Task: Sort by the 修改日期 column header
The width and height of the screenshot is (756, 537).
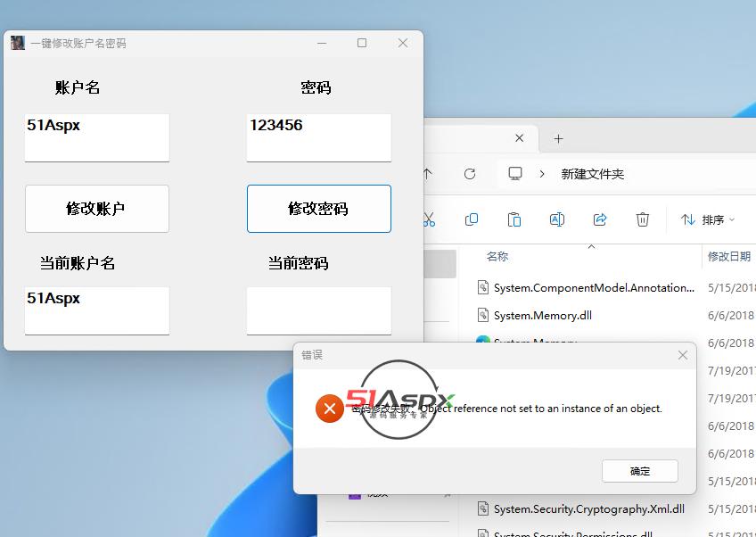Action: 729,256
